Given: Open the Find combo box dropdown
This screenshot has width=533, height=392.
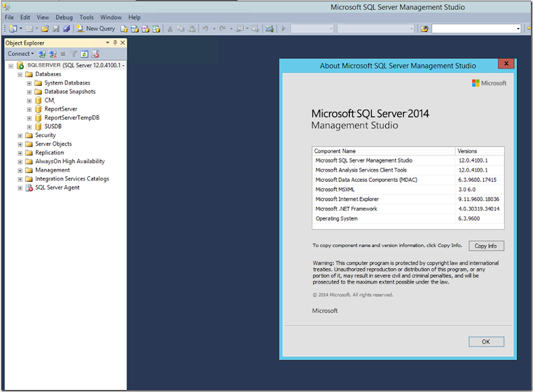Looking at the screenshot, I should [518, 29].
